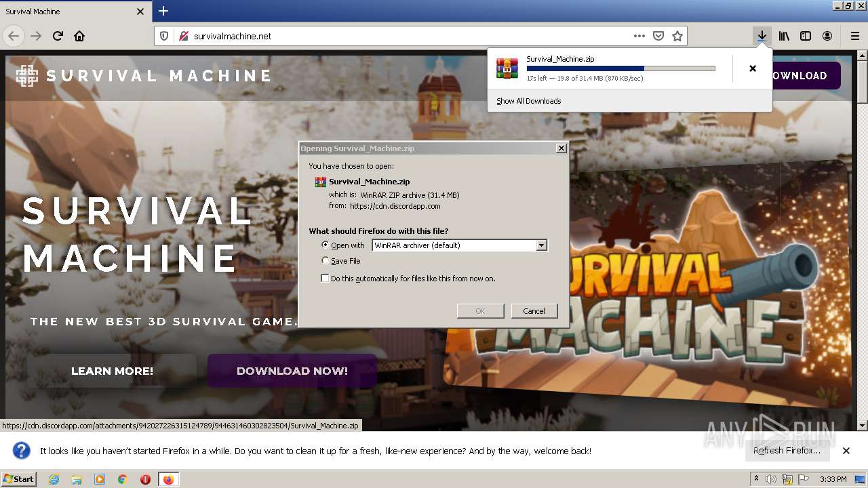This screenshot has height=488, width=868.
Task: Open Opera from the taskbar
Action: pyautogui.click(x=145, y=479)
